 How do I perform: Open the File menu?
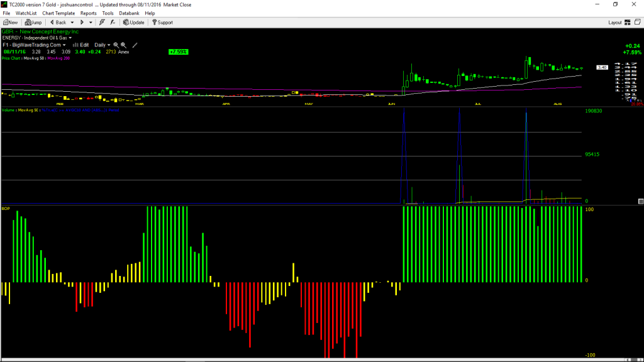pos(6,13)
